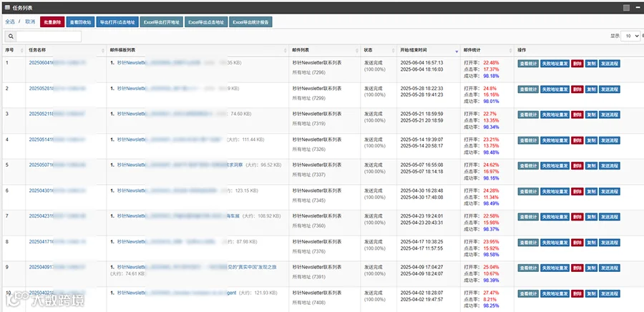Screen dimensions: 644x312
Task: Sort by 序号 column arrows
Action: (21, 50)
